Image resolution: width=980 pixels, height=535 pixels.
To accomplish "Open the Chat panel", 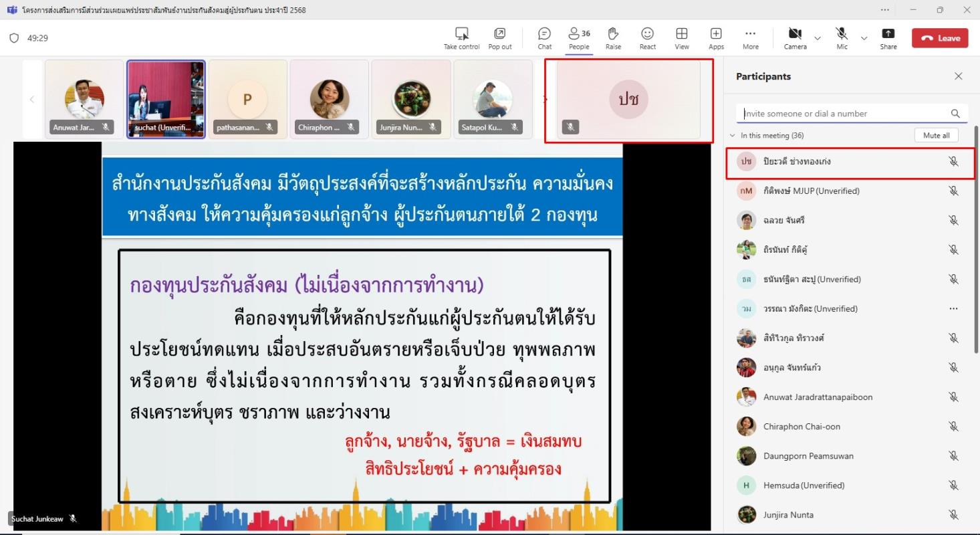I will pos(544,38).
